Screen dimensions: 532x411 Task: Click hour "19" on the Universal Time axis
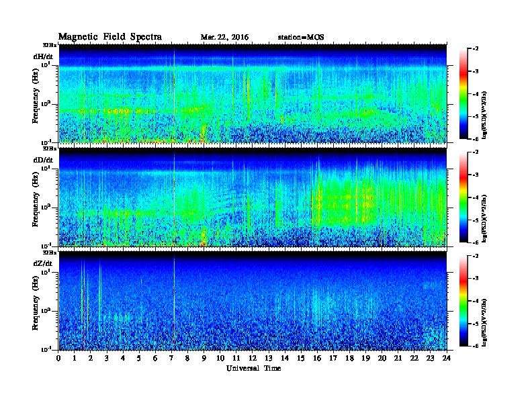pyautogui.click(x=365, y=358)
